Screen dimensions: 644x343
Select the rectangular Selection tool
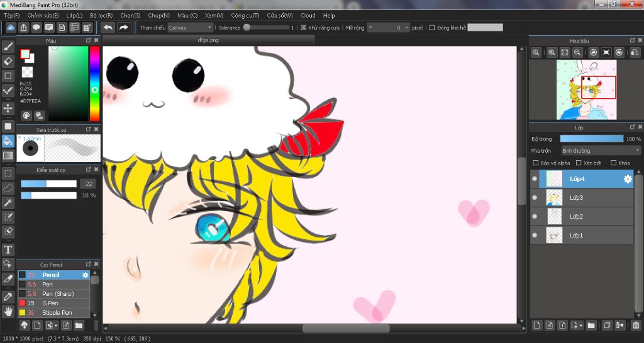[x=8, y=173]
